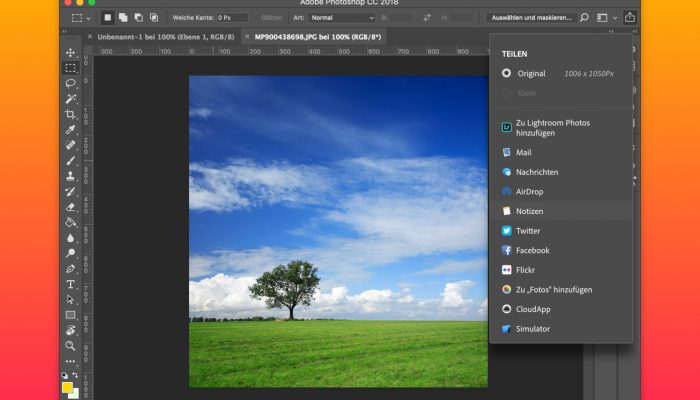The width and height of the screenshot is (700, 400).
Task: Share the image to Facebook
Action: click(x=561, y=250)
